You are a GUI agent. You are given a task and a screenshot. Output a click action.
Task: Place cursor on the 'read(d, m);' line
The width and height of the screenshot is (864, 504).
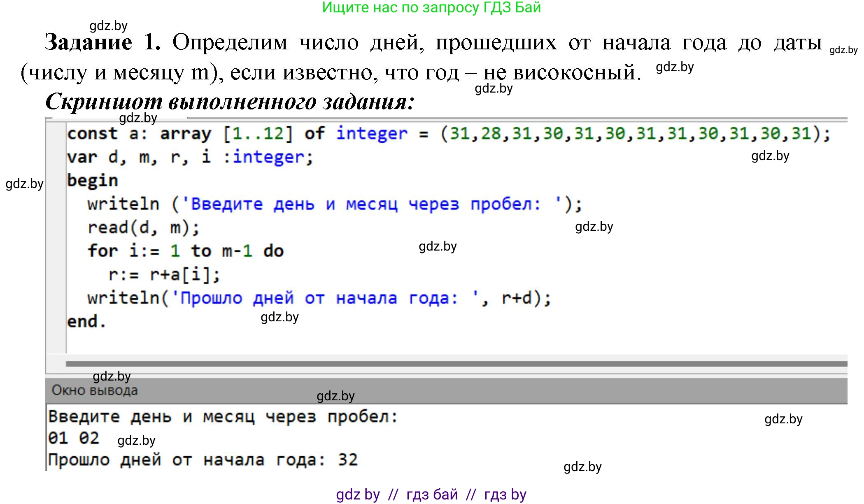144,228
